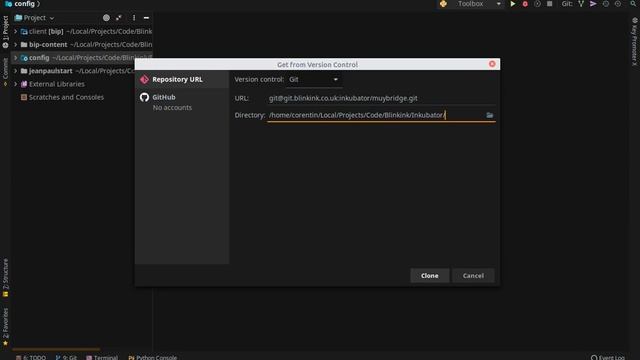Expand the bip-content folder node

16,44
